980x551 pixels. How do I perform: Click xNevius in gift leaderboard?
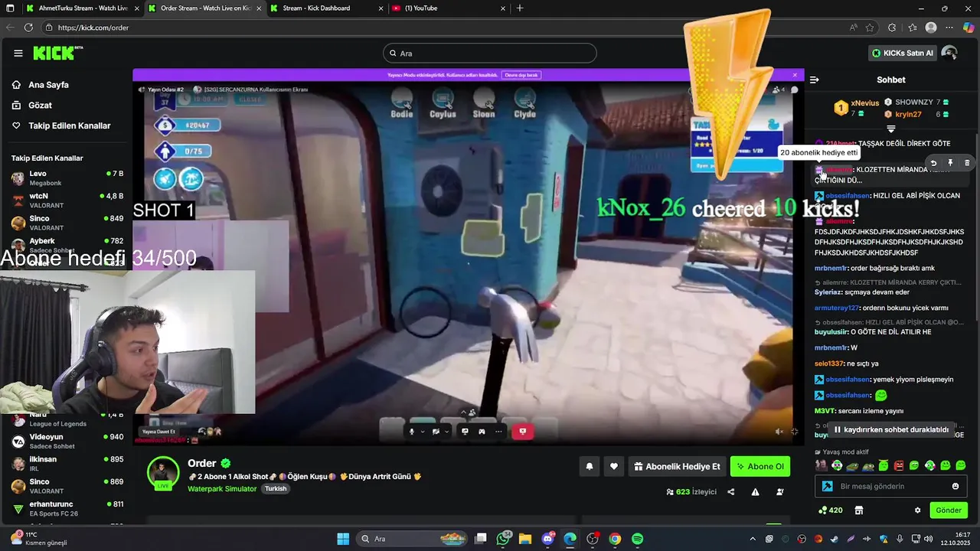click(x=865, y=103)
